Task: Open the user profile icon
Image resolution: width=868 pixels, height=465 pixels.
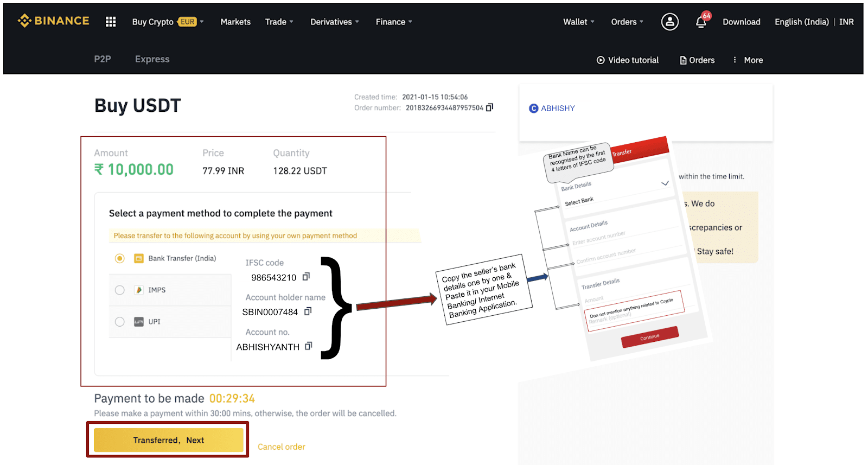Action: pos(669,22)
